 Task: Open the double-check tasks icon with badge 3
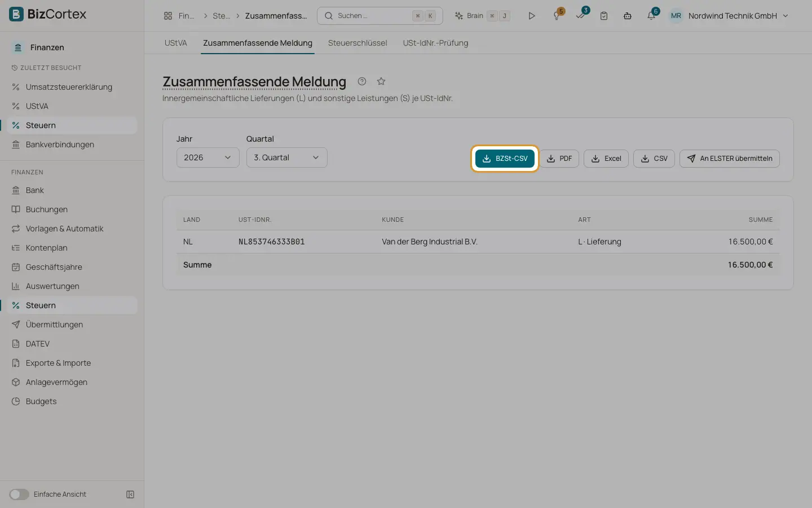(x=581, y=16)
